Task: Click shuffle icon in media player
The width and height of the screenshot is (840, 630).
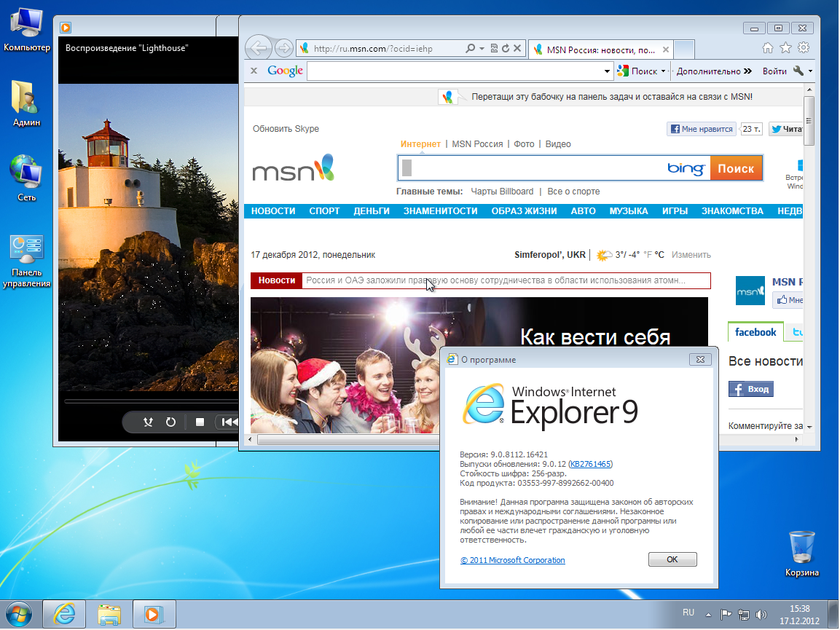Action: [148, 422]
